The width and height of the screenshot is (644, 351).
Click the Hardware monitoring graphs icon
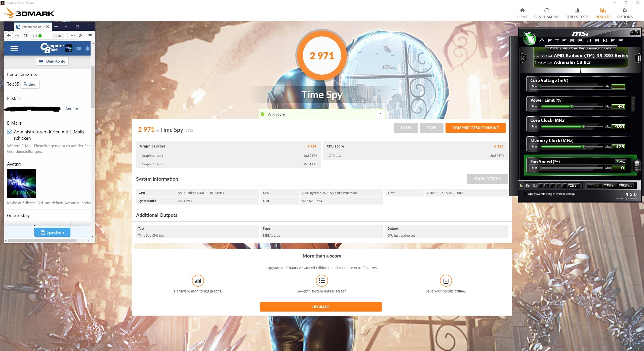click(x=198, y=281)
